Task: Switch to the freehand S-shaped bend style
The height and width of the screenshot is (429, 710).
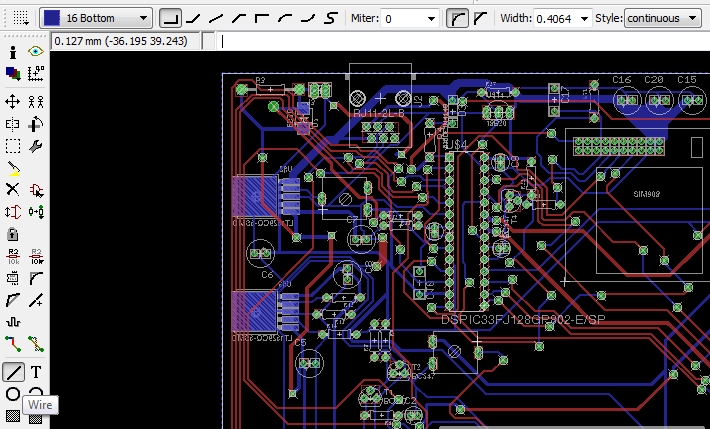Action: point(333,18)
